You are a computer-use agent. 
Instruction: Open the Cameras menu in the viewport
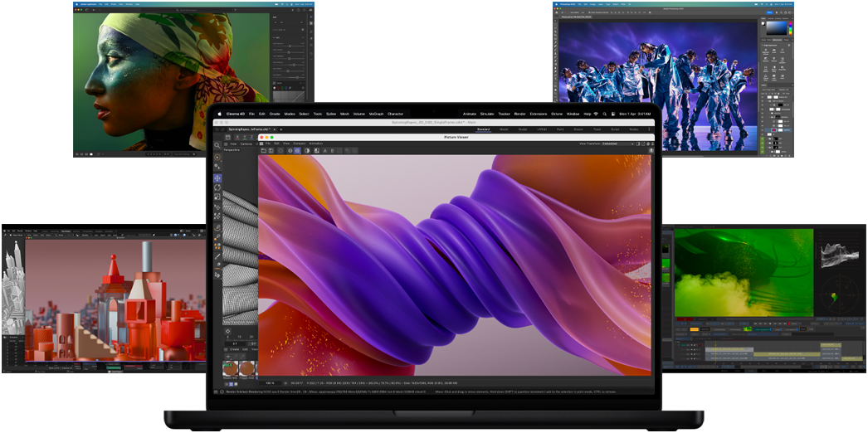pyautogui.click(x=246, y=144)
